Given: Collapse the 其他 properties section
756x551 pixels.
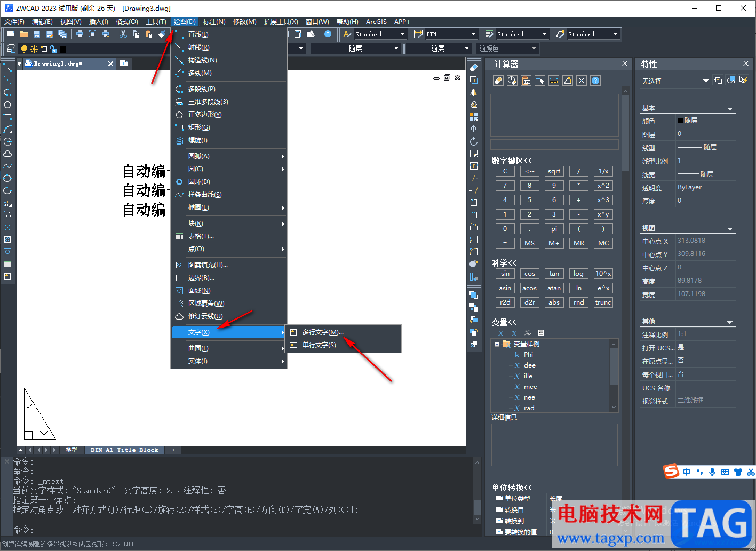Looking at the screenshot, I should (730, 322).
